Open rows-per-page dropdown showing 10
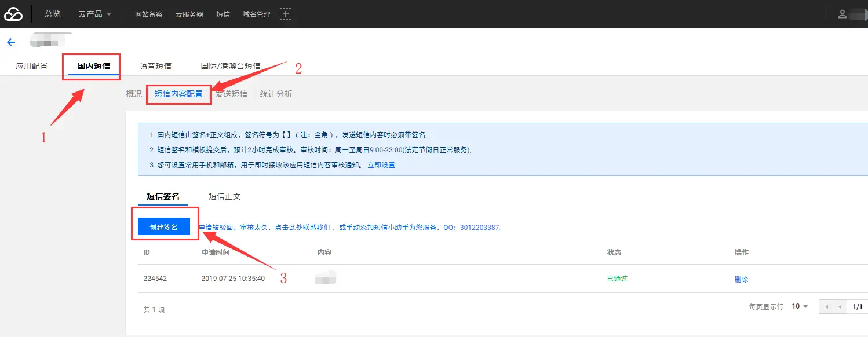 [800, 306]
